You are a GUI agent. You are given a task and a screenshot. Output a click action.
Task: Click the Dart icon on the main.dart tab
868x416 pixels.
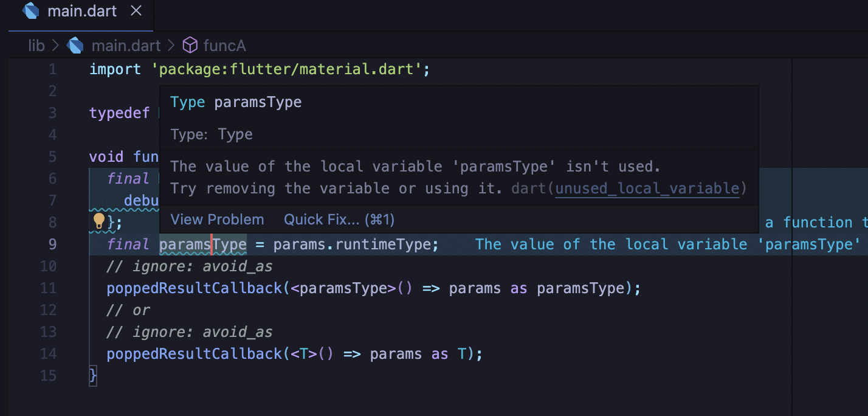[x=30, y=10]
